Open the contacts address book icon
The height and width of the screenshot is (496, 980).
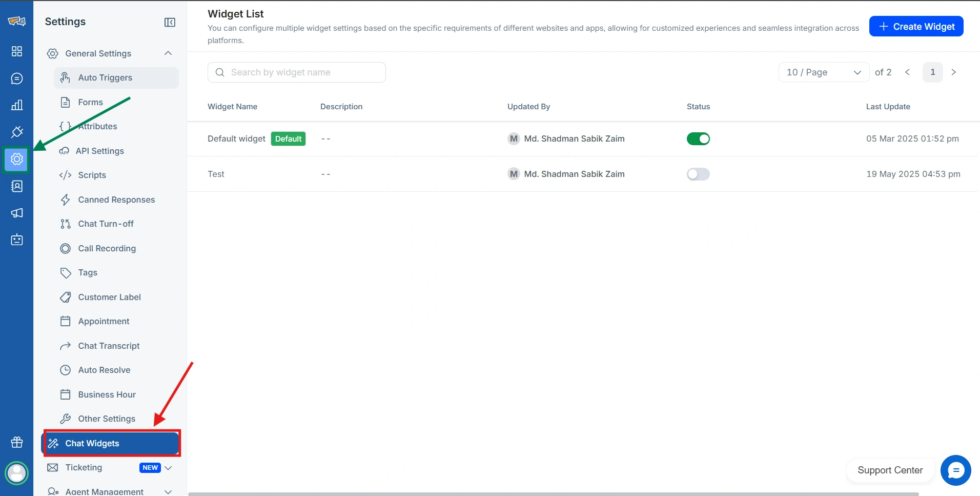click(17, 186)
